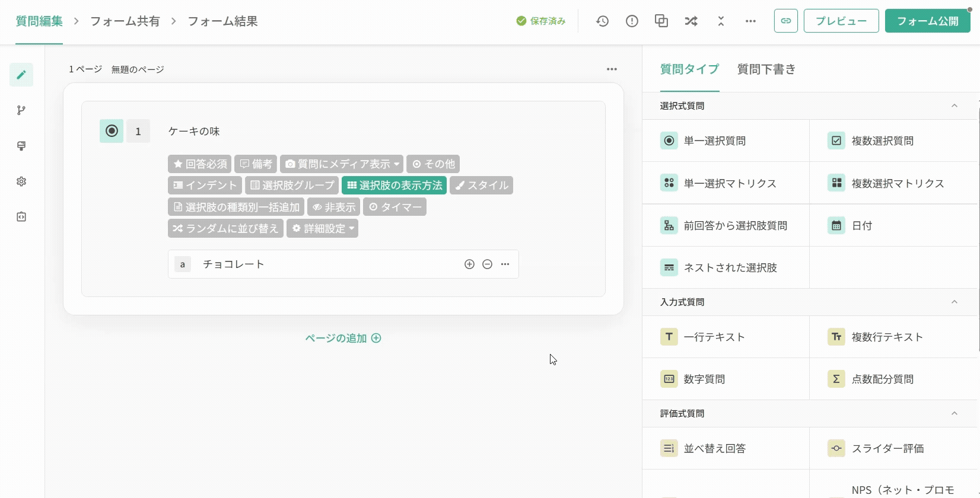The height and width of the screenshot is (498, 980).
Task: Open the 質問にメディア表示 dropdown
Action: [342, 164]
